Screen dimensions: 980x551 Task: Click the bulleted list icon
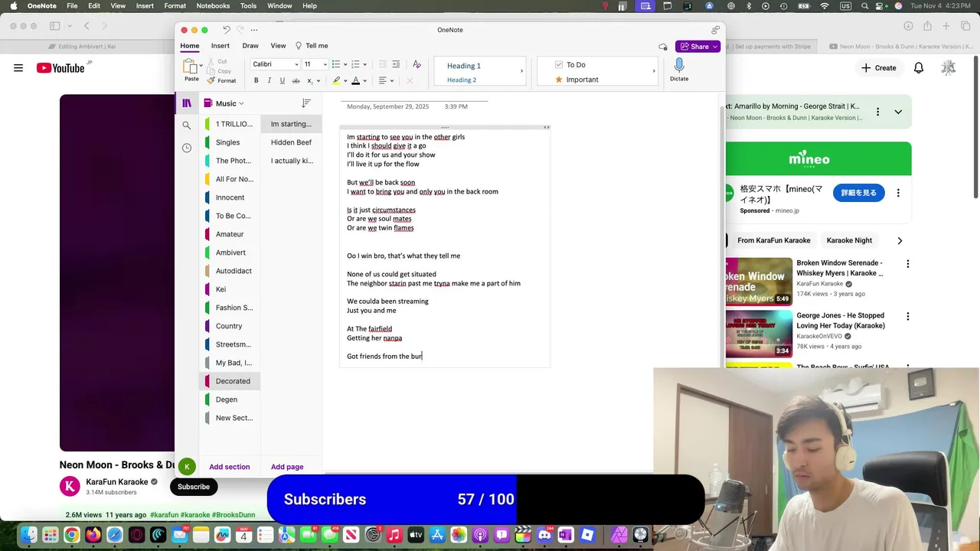[x=335, y=64]
